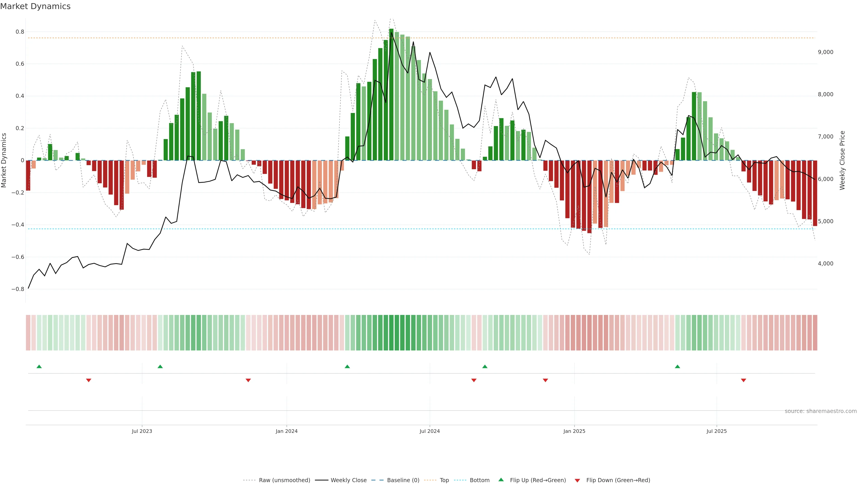Click the Market Dynamics chart title
This screenshot has width=868, height=488.
pos(35,6)
